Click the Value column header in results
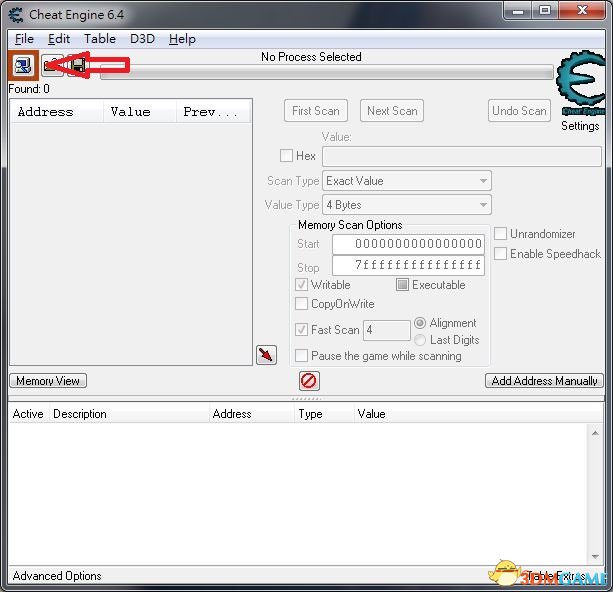Viewport: 613px width, 592px height. pos(140,112)
